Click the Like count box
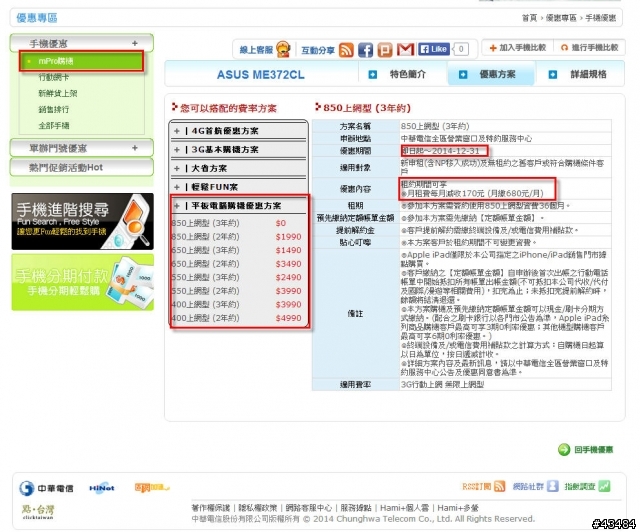This screenshot has height=532, width=640. pyautogui.click(x=461, y=49)
